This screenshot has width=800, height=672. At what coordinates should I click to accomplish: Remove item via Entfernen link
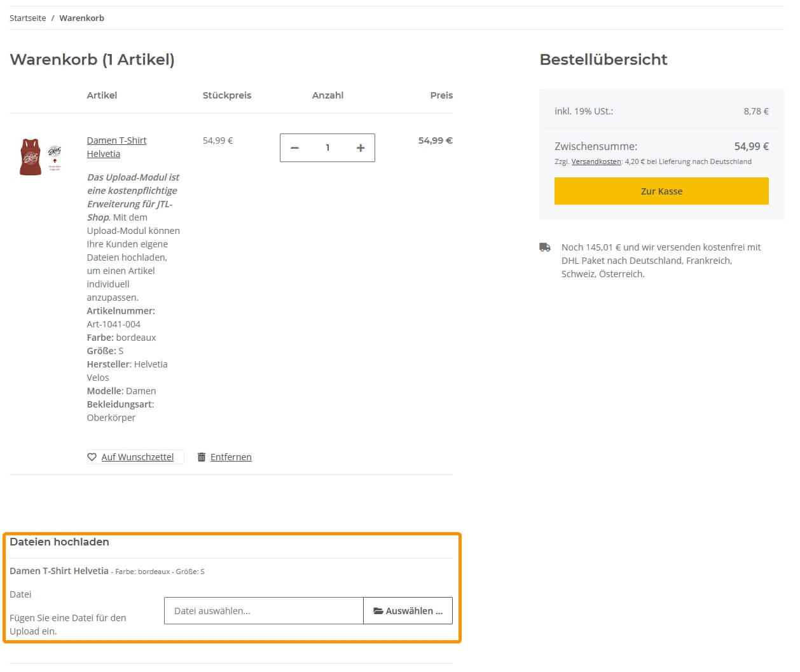(x=231, y=457)
